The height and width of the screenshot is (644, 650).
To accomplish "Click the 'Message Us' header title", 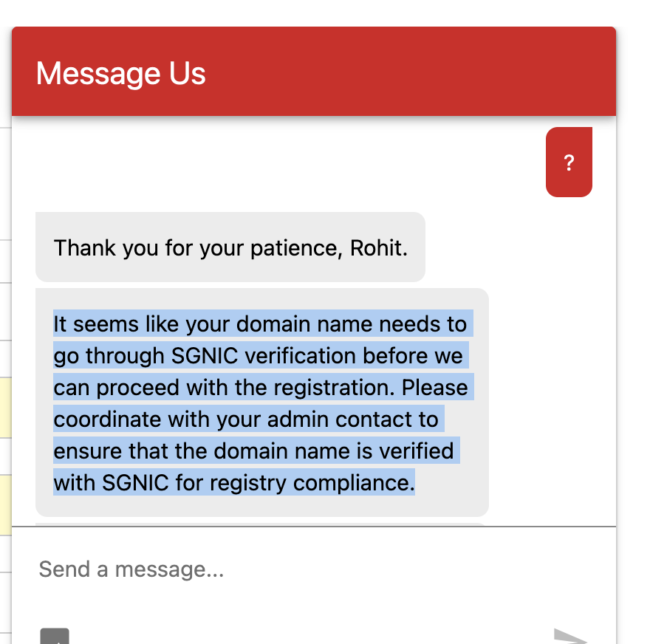I will tap(120, 73).
